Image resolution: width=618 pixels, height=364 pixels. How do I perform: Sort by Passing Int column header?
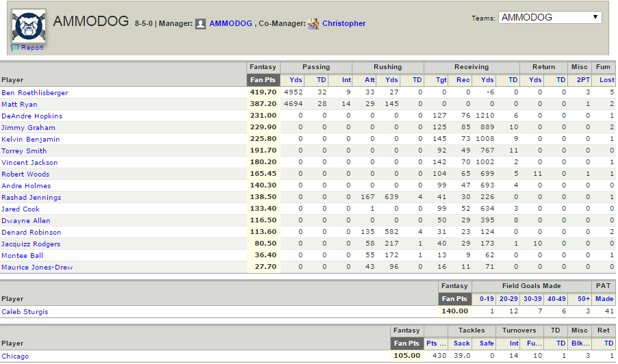(346, 80)
